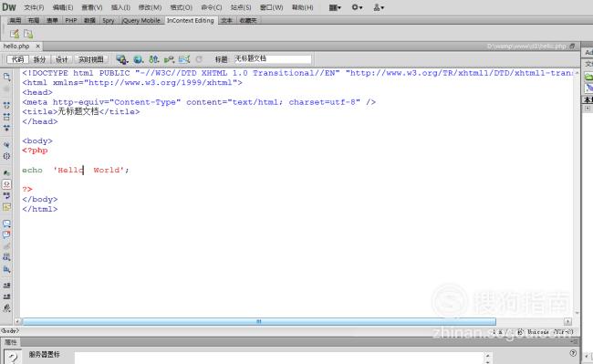This screenshot has height=364, width=593.
Task: Click the echo 'Hello World' code line
Action: click(75, 170)
